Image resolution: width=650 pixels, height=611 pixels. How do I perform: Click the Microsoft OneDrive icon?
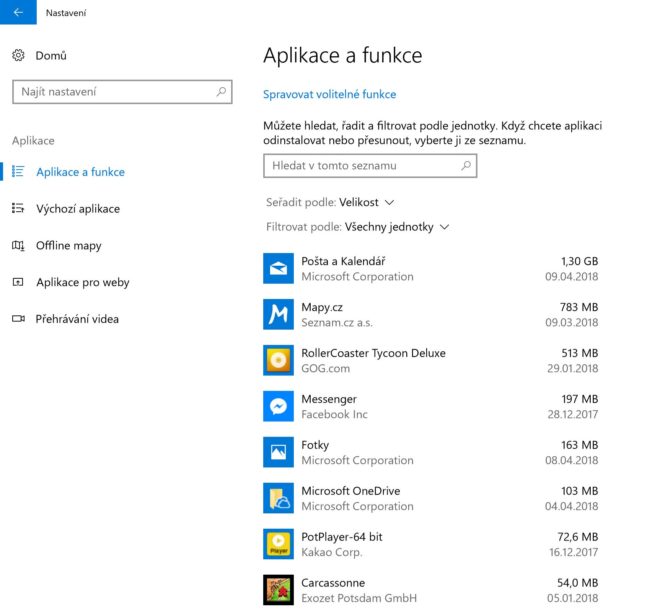(x=279, y=498)
